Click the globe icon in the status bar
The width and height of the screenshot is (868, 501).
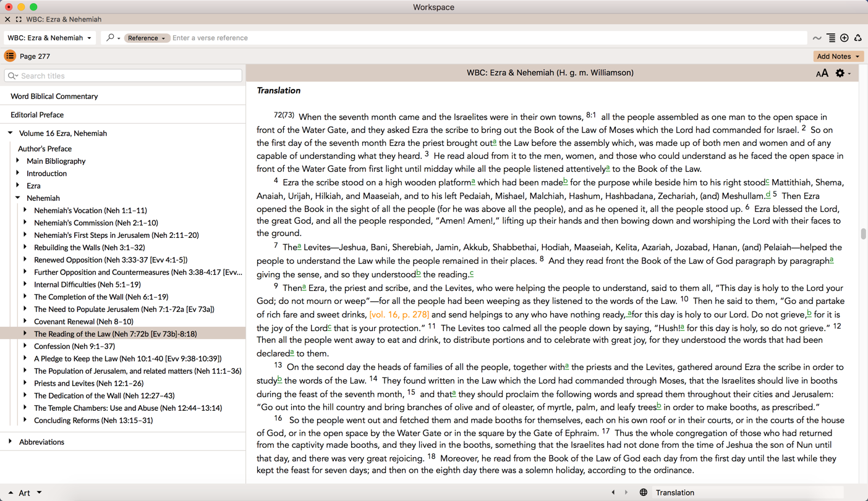643,492
